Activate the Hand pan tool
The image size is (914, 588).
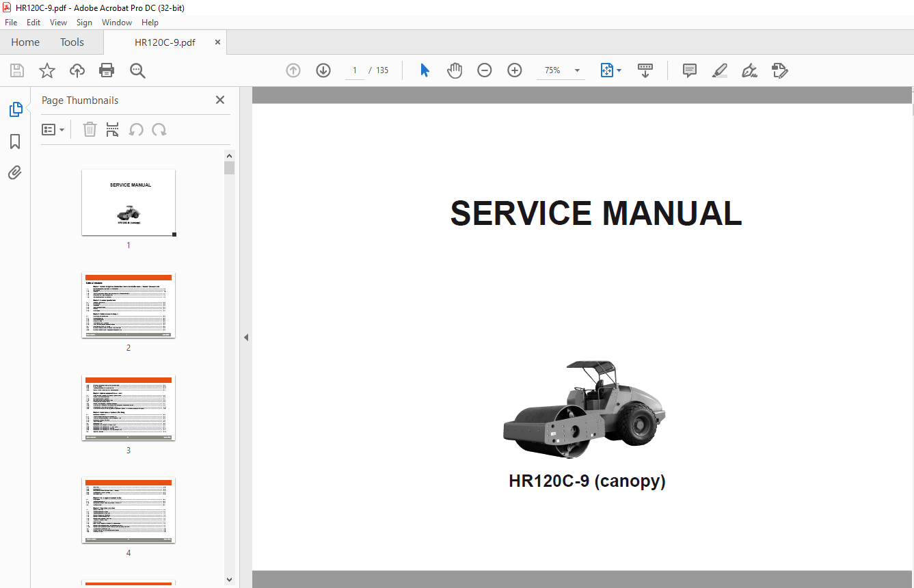click(x=455, y=70)
